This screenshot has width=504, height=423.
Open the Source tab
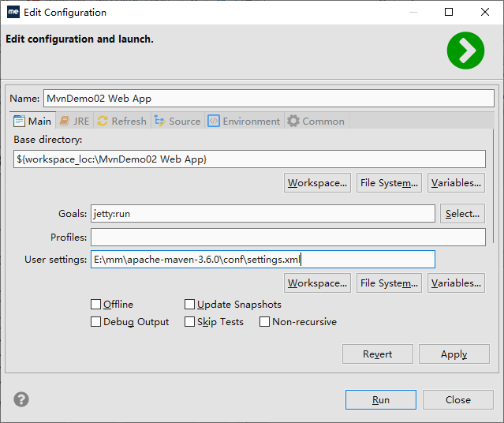coord(177,121)
